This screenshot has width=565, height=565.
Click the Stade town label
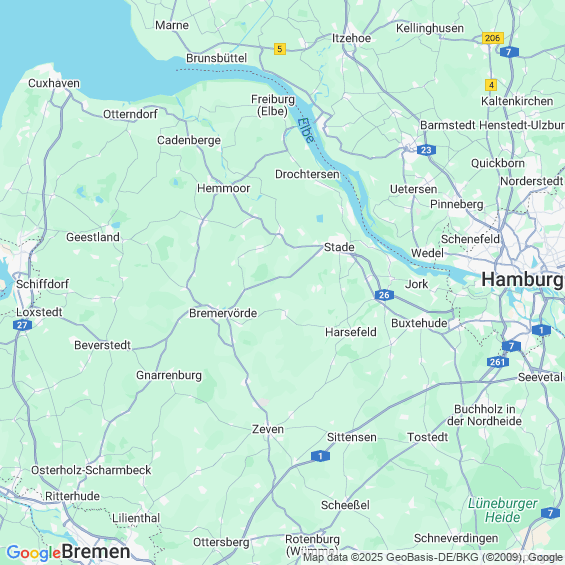tap(339, 247)
